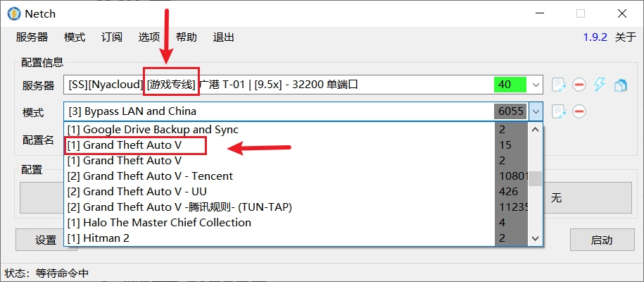Click the Netch app icon in title bar
Image resolution: width=644 pixels, height=282 pixels.
(12, 13)
